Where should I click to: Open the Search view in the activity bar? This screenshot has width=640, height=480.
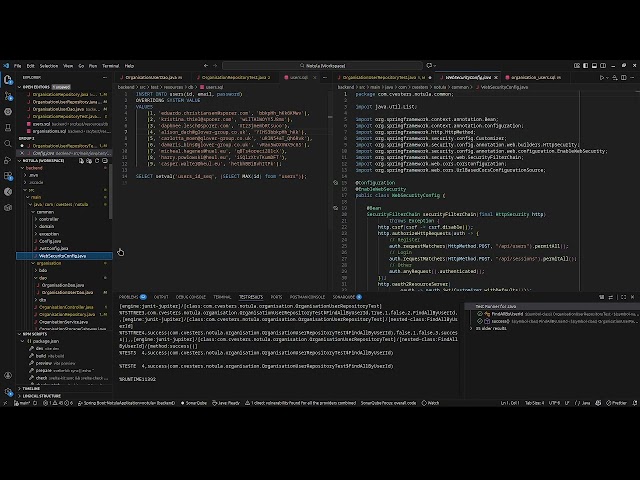pyautogui.click(x=8, y=144)
